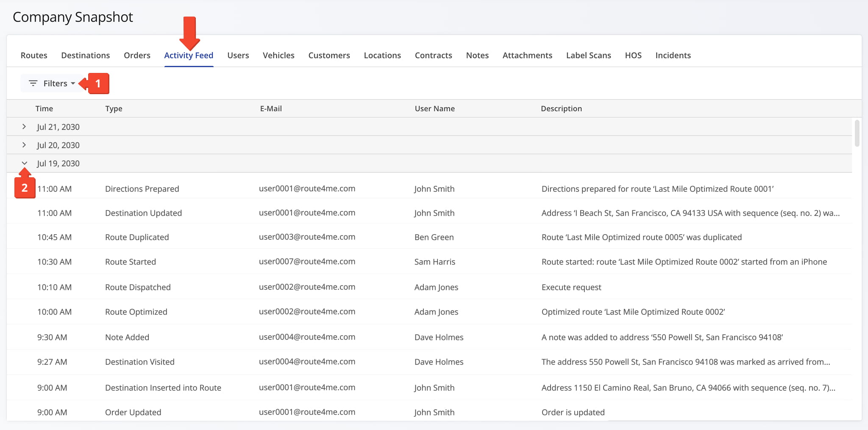868x430 pixels.
Task: Sort by the E-Mail column header
Action: 271,109
